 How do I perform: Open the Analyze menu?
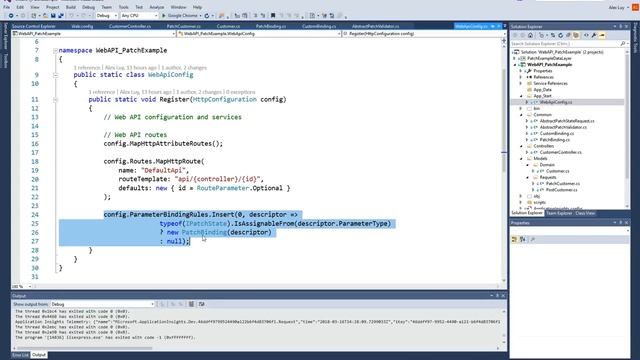point(156,7)
